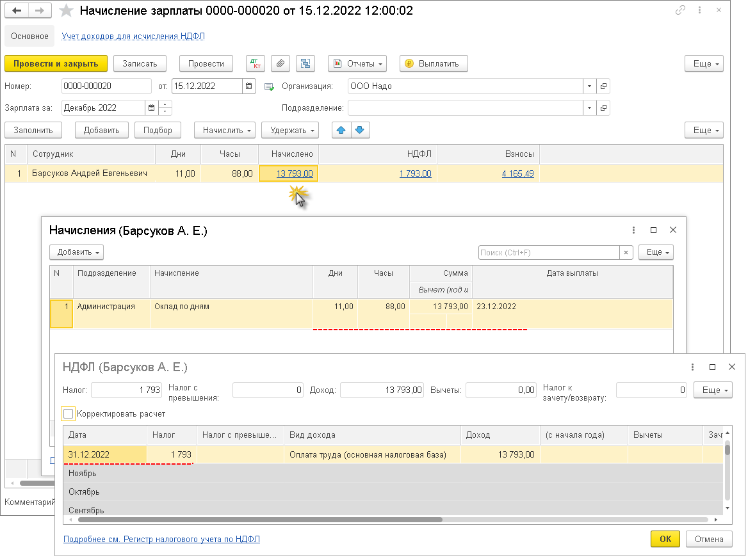Click the Записать button
The width and height of the screenshot is (748, 560).
click(140, 63)
